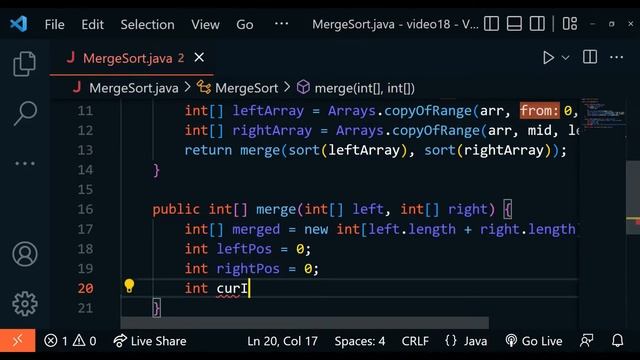Open the Manage gear icon

(24, 304)
